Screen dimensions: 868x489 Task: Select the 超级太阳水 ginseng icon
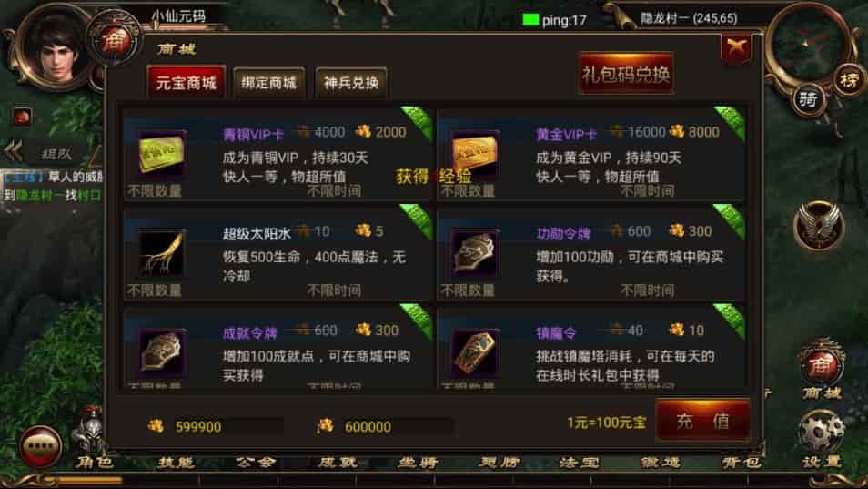pos(162,252)
